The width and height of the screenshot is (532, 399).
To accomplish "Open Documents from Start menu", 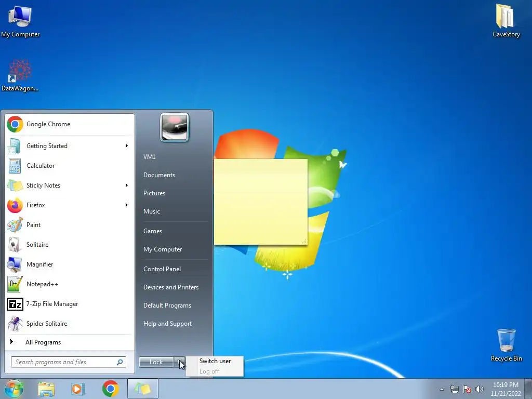I will [x=159, y=175].
